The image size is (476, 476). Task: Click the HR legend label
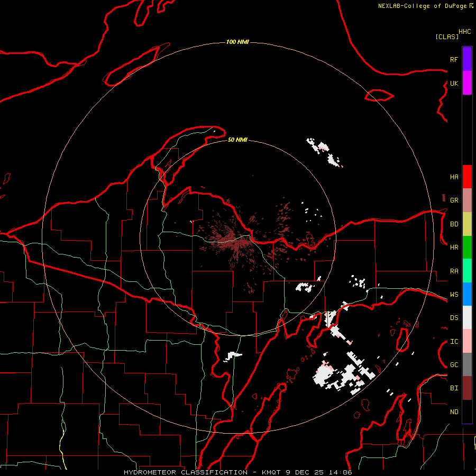coord(454,248)
